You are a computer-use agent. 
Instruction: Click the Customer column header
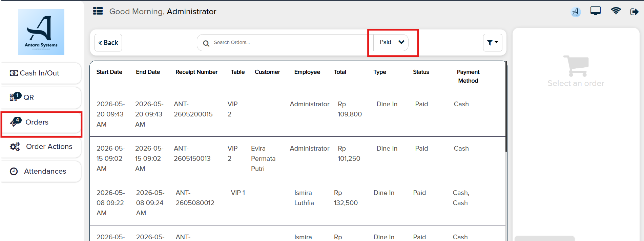[267, 72]
